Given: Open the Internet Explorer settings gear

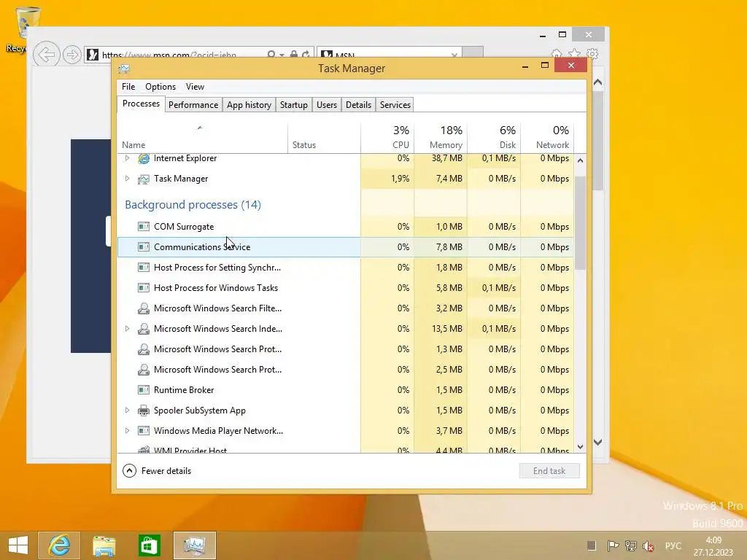Looking at the screenshot, I should [x=592, y=53].
